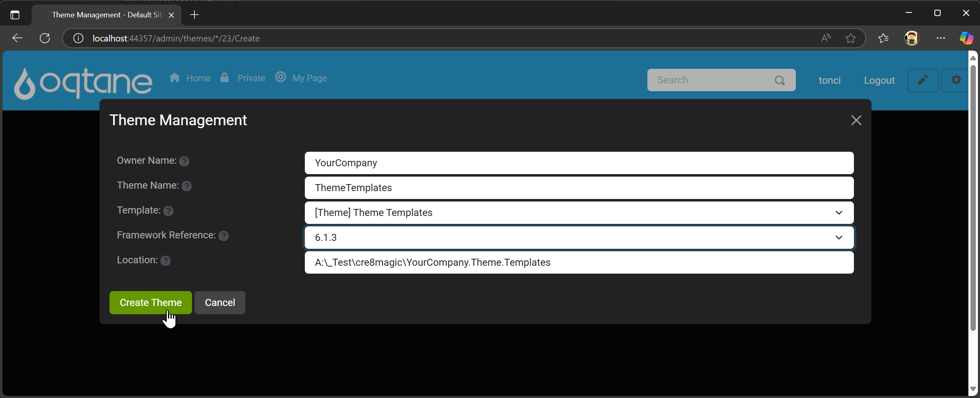Select the Private page lock icon
This screenshot has width=980, height=398.
click(x=224, y=78)
